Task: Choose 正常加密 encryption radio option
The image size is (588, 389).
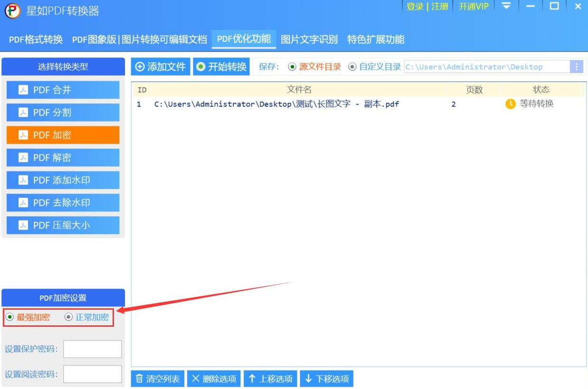Action: pos(69,317)
